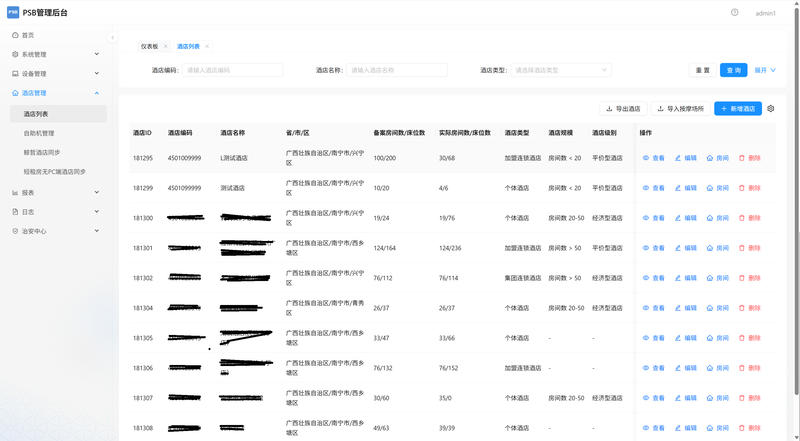Expand more filters with 展开
Screen dimensions: 800x441
point(765,70)
